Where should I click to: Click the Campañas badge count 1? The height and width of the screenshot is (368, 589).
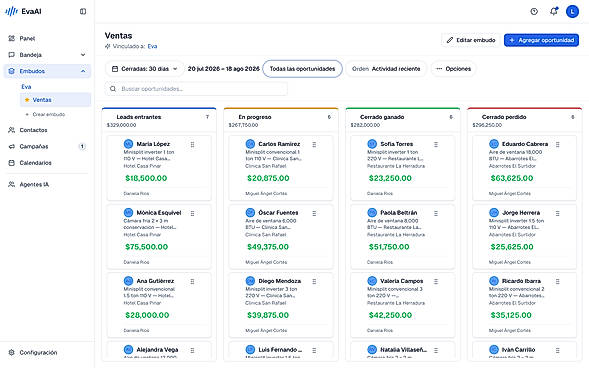click(x=82, y=146)
